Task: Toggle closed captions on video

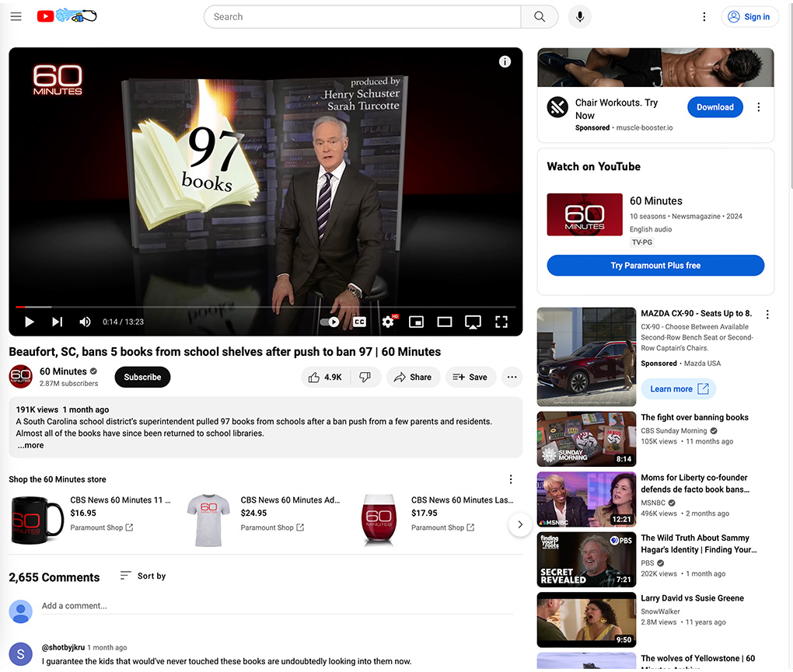Action: (x=359, y=322)
